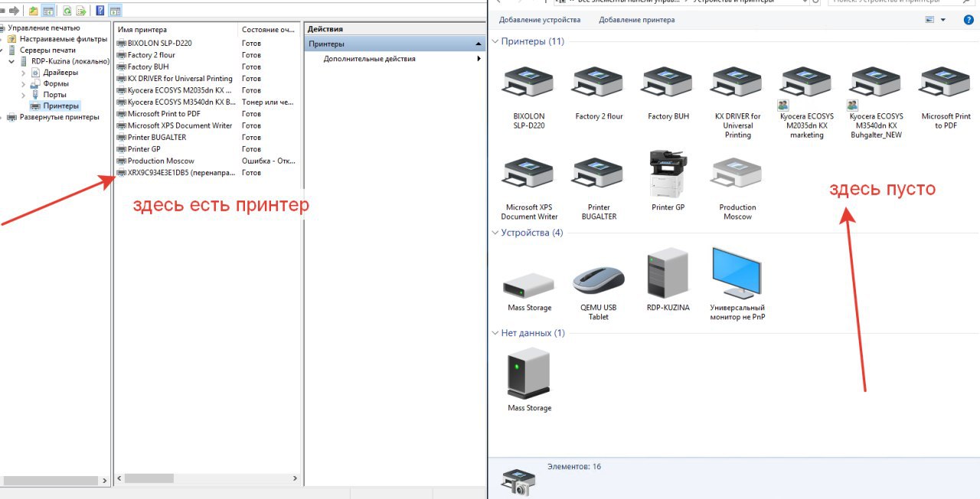Open view options dropdown arrow in Devices window
The height and width of the screenshot is (499, 980).
pyautogui.click(x=943, y=20)
